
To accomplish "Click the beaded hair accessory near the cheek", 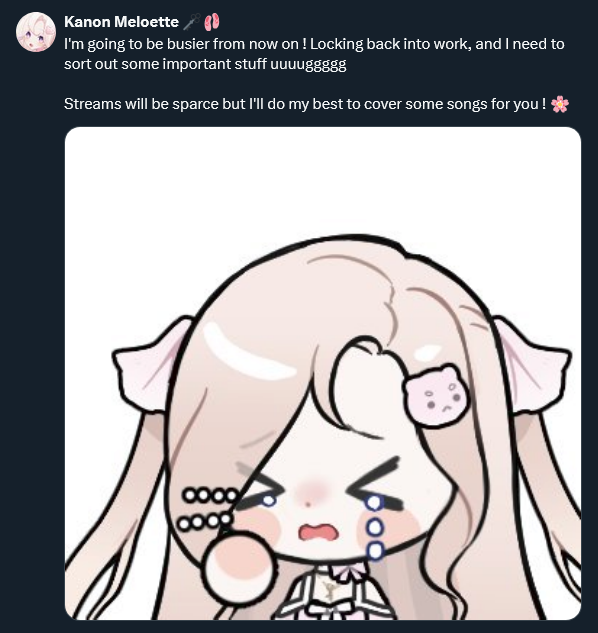I will coord(208,508).
